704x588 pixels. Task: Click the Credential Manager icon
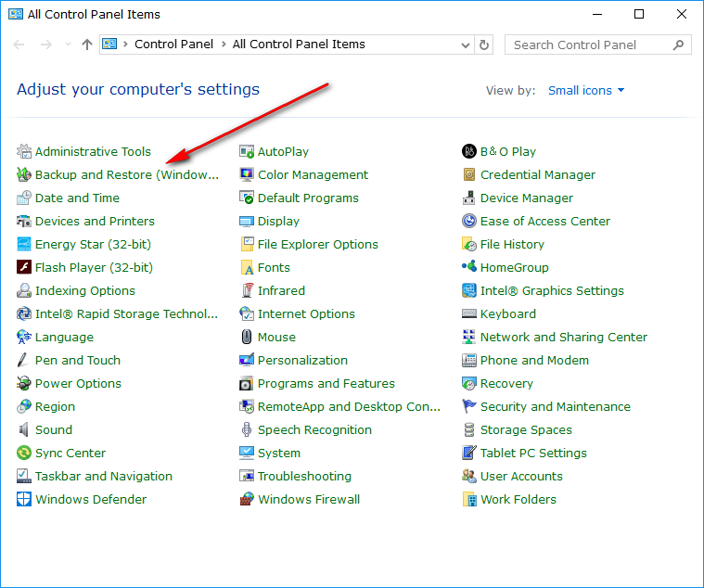(x=469, y=174)
